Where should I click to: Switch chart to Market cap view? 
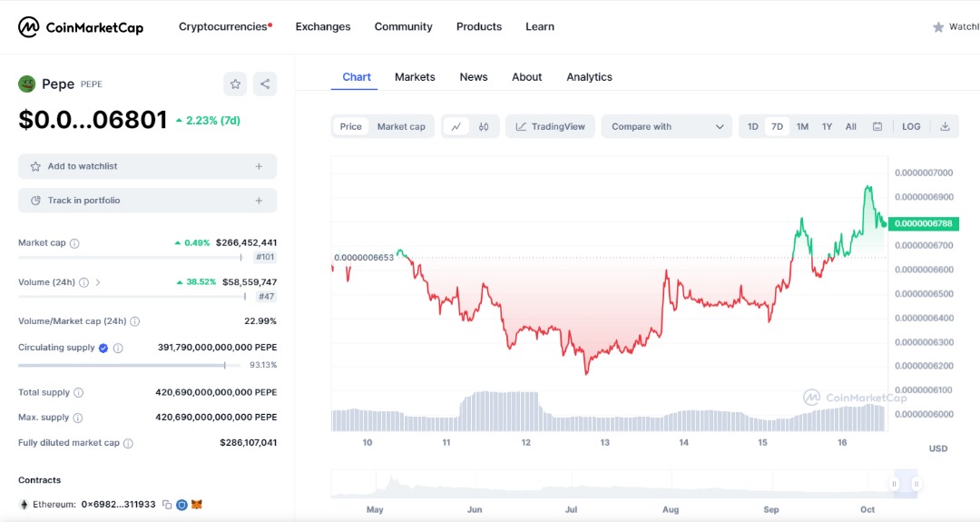401,126
